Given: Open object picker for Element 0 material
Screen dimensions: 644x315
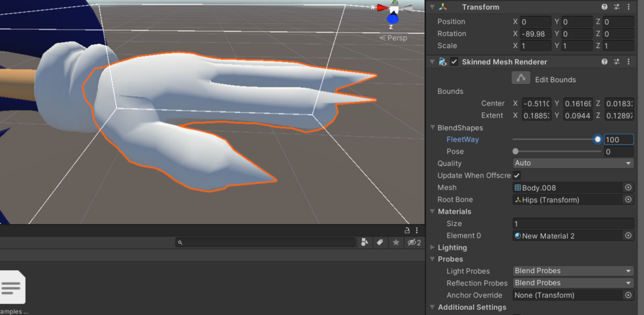Looking at the screenshot, I should click(628, 236).
